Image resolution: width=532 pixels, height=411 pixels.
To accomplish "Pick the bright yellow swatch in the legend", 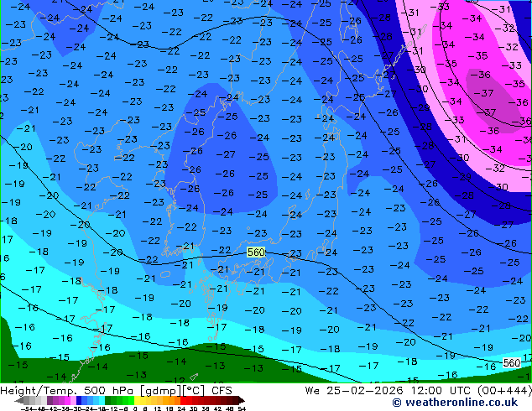I will tap(137, 400).
